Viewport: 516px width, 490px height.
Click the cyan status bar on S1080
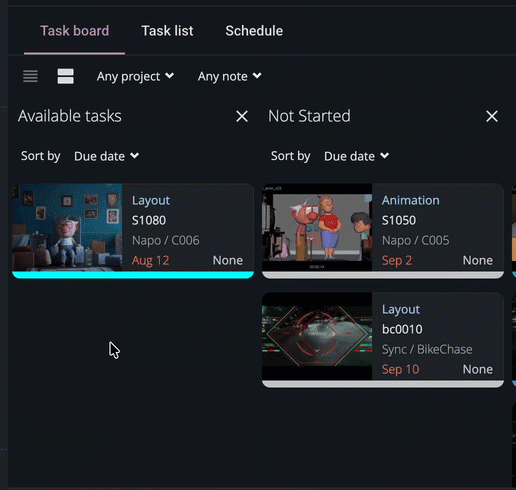(133, 275)
